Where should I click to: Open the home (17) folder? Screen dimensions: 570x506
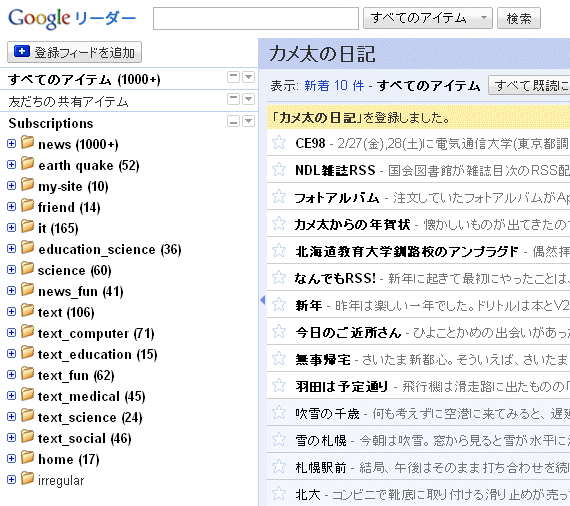[x=69, y=459]
